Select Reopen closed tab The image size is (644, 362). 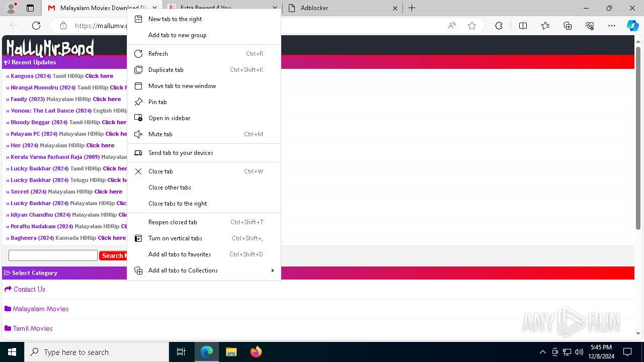coord(204,222)
